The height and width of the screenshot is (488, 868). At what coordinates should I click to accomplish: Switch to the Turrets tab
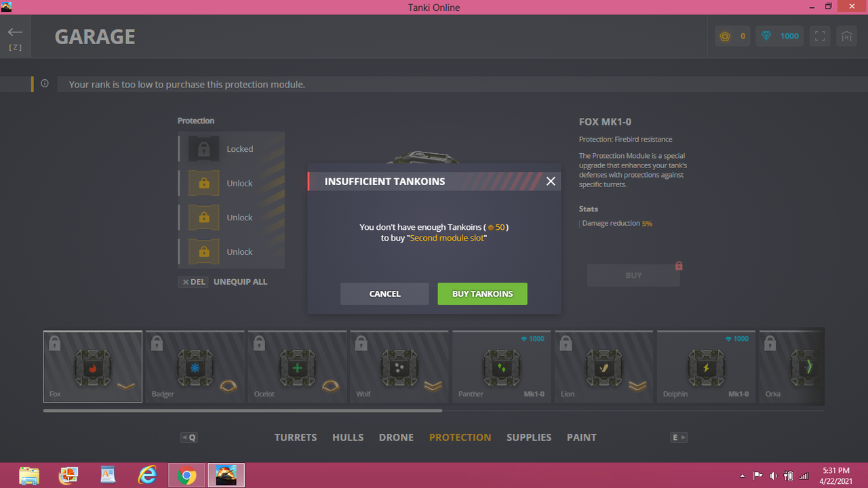click(296, 437)
